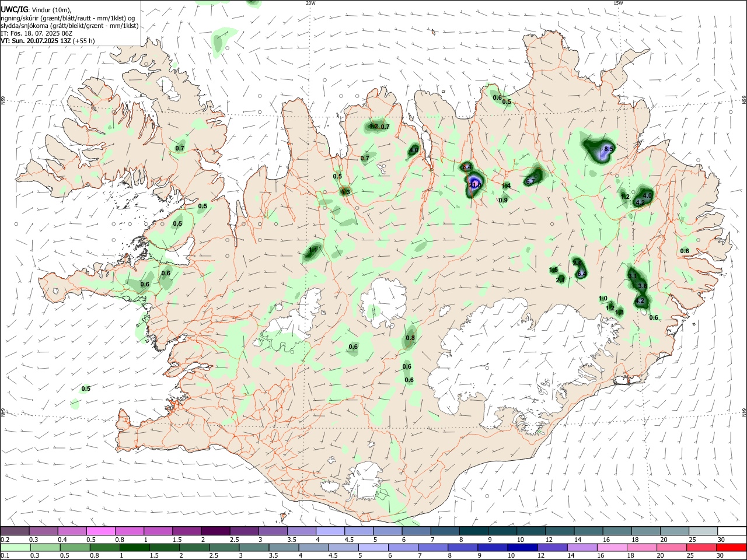Click the 0.4 label on the purple scale
This screenshot has height=560, width=747.
(62, 539)
